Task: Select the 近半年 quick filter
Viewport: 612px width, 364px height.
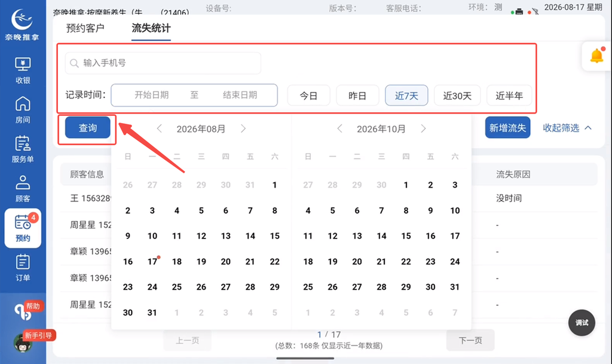Action: [509, 96]
